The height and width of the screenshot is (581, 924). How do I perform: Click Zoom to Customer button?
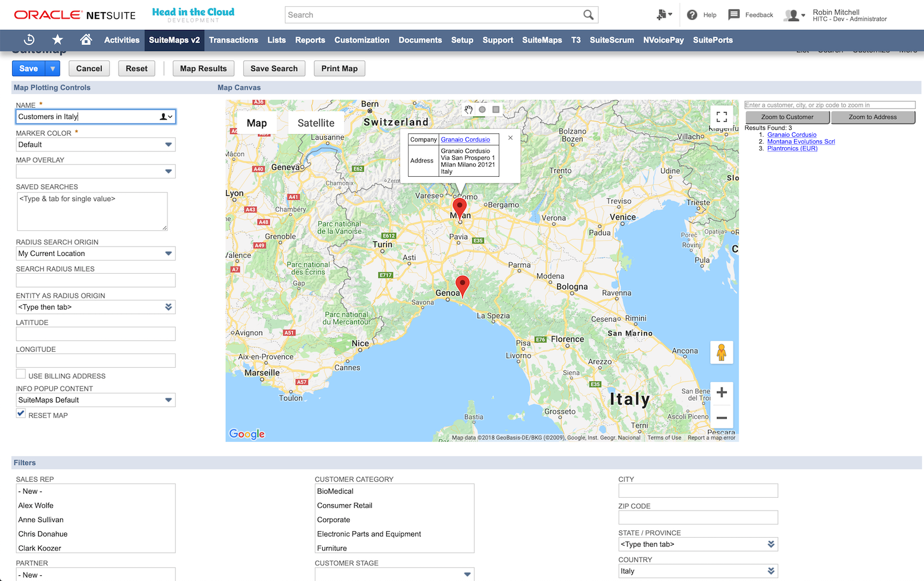tap(787, 117)
